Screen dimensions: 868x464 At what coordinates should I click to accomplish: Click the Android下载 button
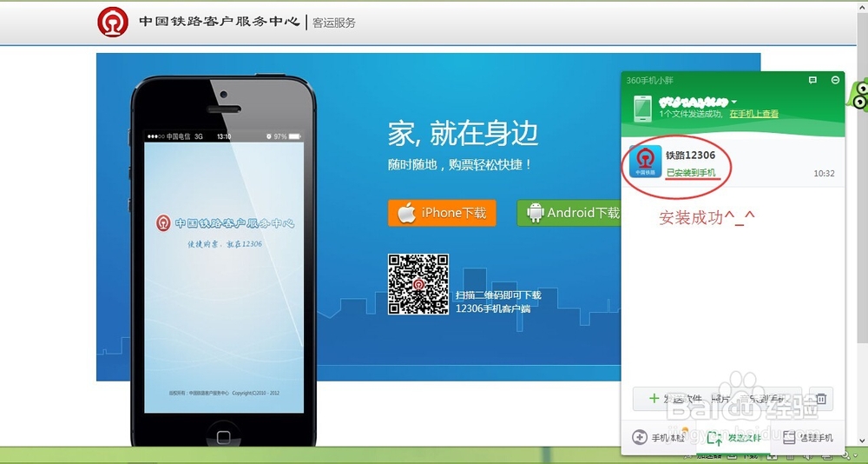click(569, 213)
